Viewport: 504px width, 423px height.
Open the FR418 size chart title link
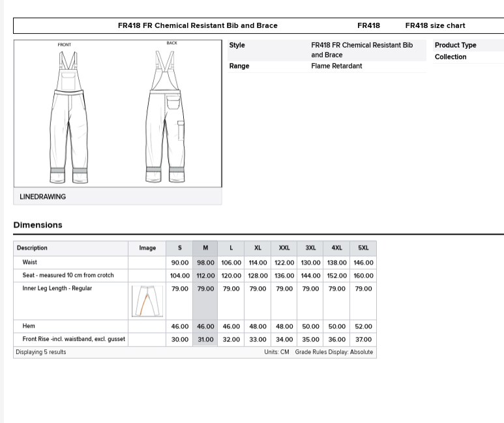click(435, 26)
